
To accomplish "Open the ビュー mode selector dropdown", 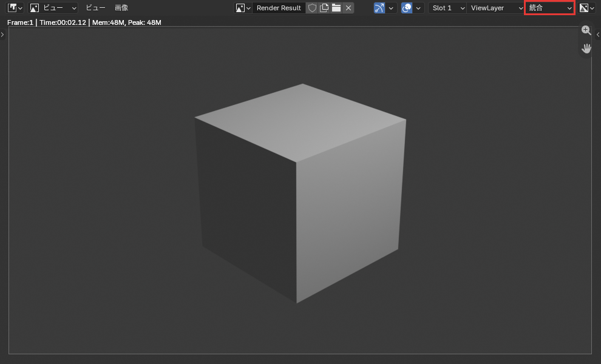I will [x=53, y=8].
